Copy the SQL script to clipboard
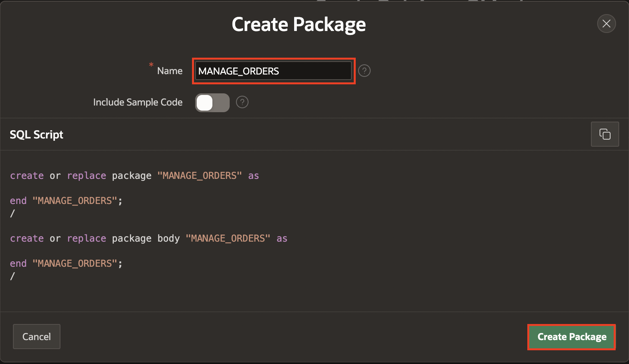Viewport: 629px width, 364px height. 605,134
